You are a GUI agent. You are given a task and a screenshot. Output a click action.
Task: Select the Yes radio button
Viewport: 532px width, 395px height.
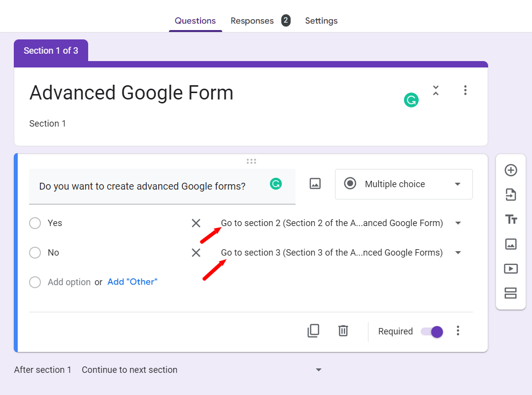point(35,223)
